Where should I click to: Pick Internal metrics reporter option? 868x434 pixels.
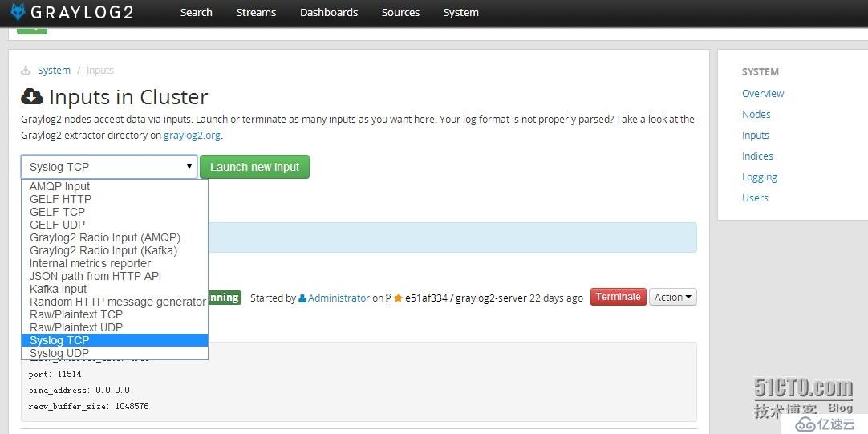[x=115, y=263]
